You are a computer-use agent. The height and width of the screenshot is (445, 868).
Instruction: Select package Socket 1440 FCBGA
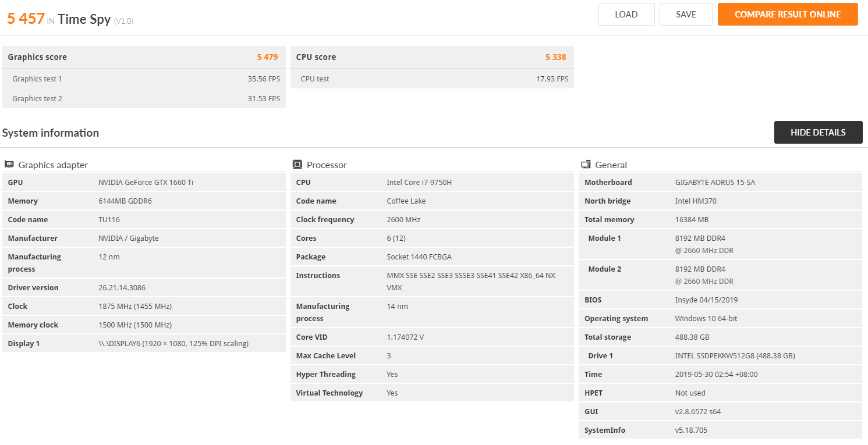(x=419, y=257)
